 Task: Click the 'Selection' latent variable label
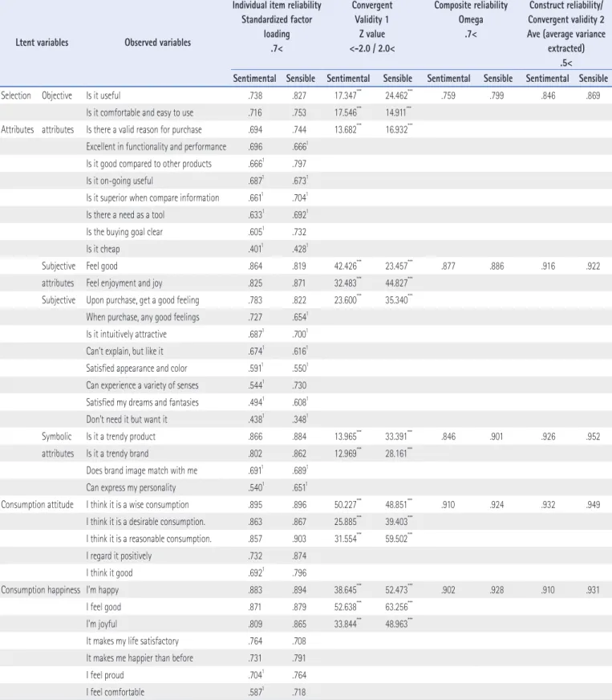(x=15, y=96)
